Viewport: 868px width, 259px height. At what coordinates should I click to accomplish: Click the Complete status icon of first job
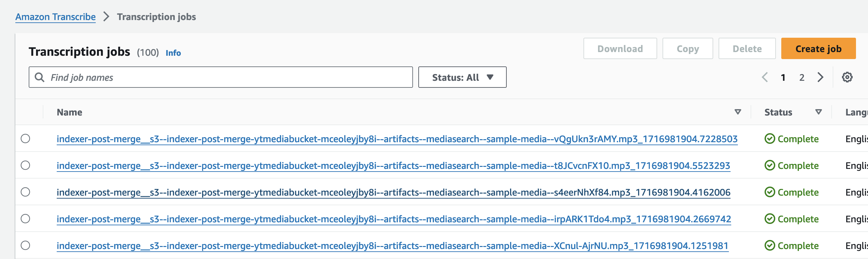pos(770,139)
